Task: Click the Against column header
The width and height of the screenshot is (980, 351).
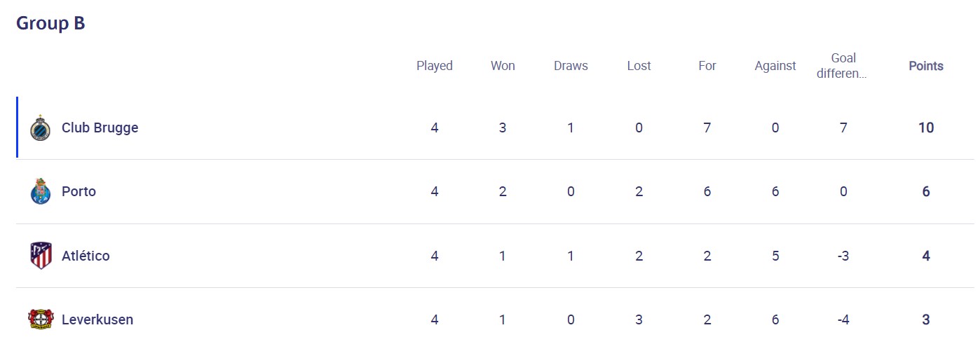Action: pos(775,66)
